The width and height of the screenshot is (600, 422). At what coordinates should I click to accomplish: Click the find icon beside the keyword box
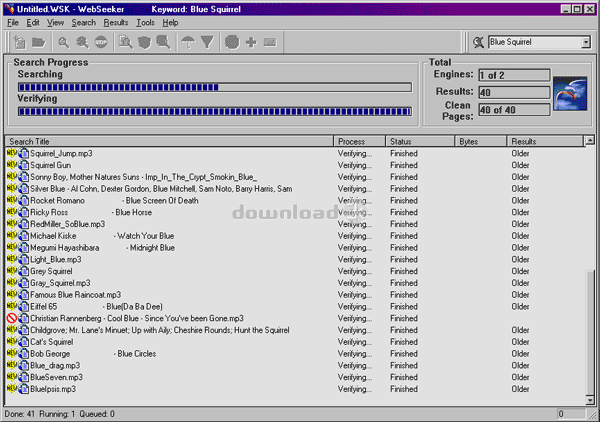(x=478, y=42)
